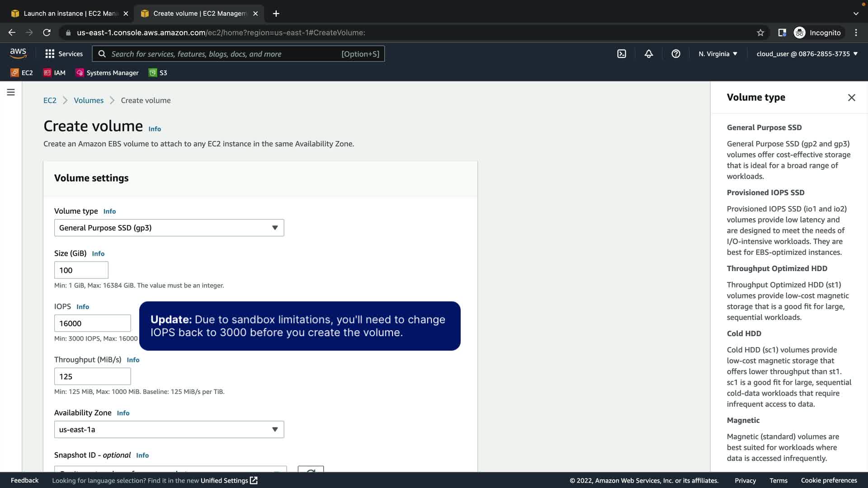Close the Volume type help panel
This screenshot has width=868, height=488.
point(851,98)
